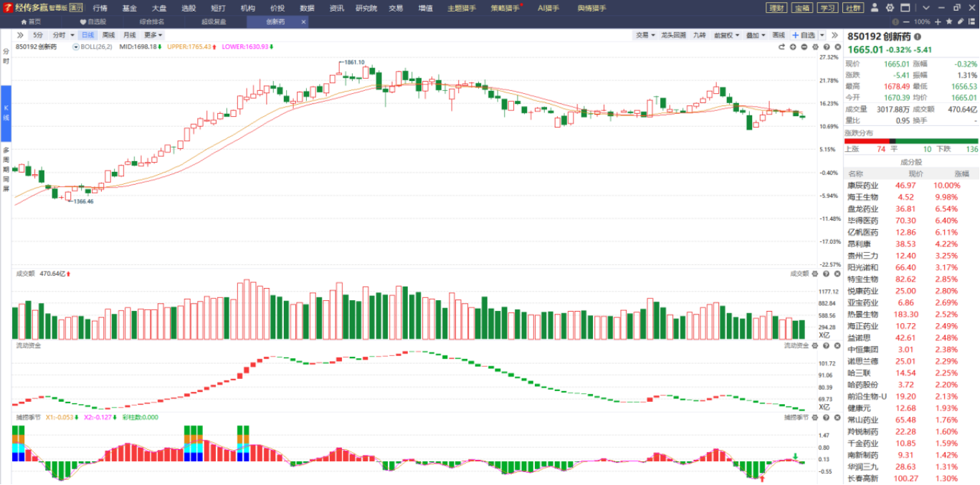Click the 龙头回溯 button
980x485 pixels.
673,34
